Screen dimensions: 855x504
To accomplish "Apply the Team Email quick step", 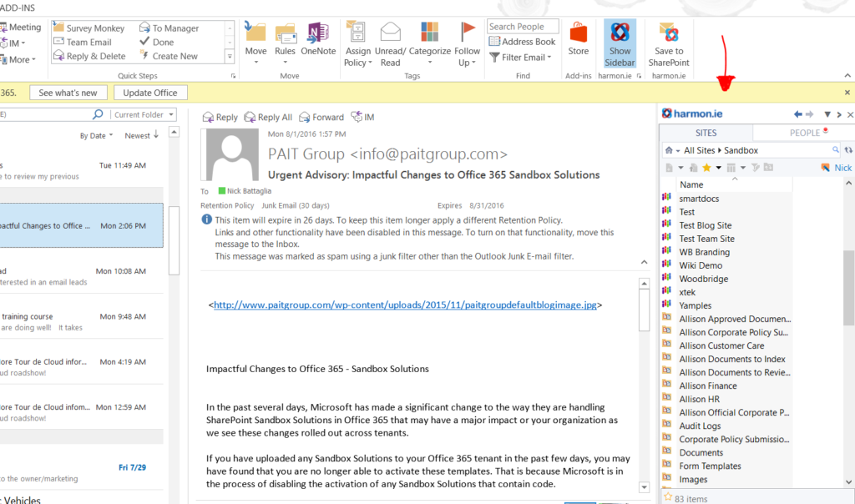I will (x=83, y=42).
